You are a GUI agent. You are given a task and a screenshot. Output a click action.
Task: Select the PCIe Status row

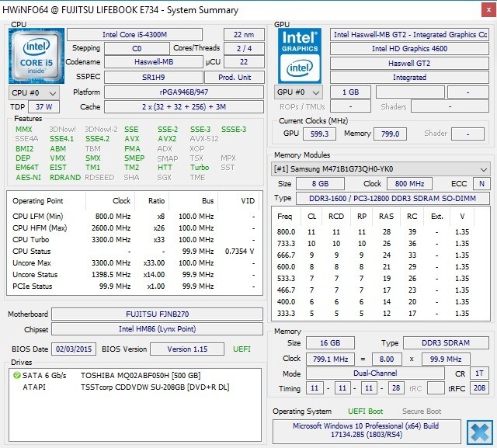click(x=134, y=287)
